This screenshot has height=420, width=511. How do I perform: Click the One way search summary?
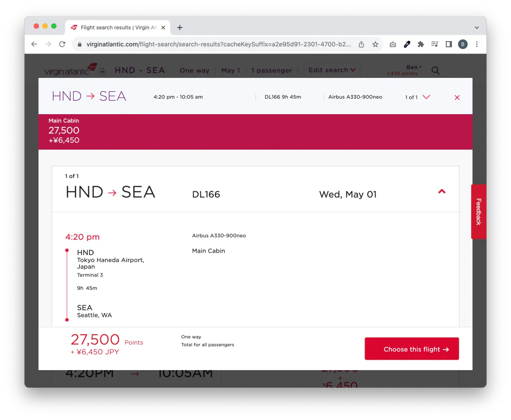click(194, 70)
